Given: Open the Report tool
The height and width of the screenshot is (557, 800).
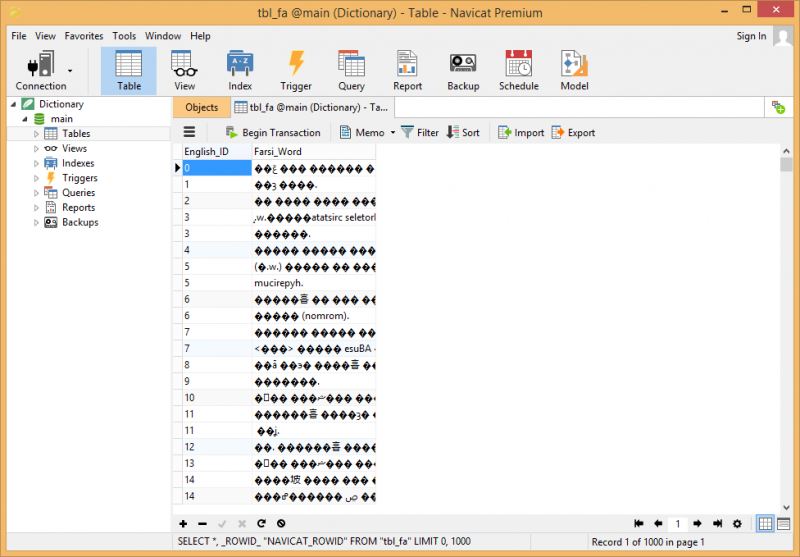Looking at the screenshot, I should (x=407, y=70).
